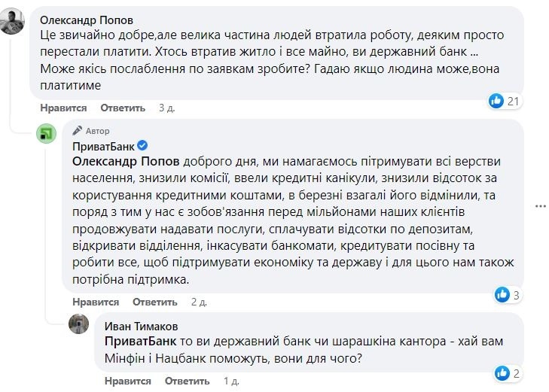This screenshot has width=549, height=392.
Task: Click Олександр Попов mention in bank's reply
Action: coord(126,161)
